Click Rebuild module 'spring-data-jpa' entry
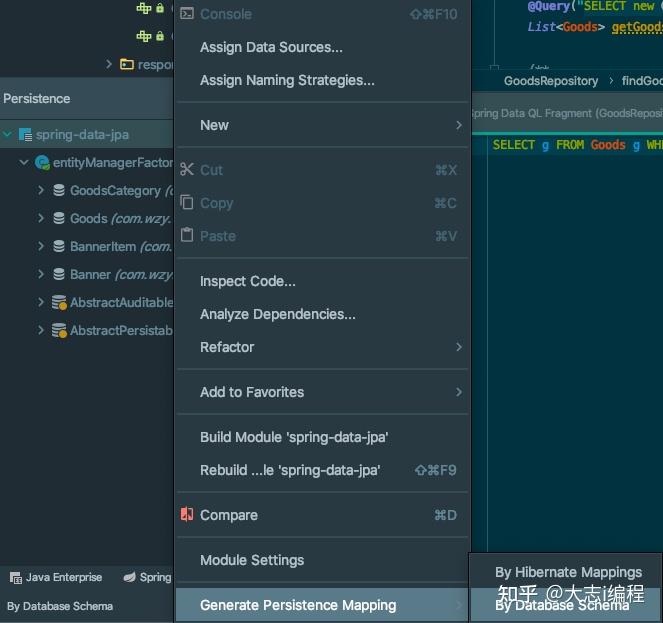The image size is (663, 623). tap(290, 470)
